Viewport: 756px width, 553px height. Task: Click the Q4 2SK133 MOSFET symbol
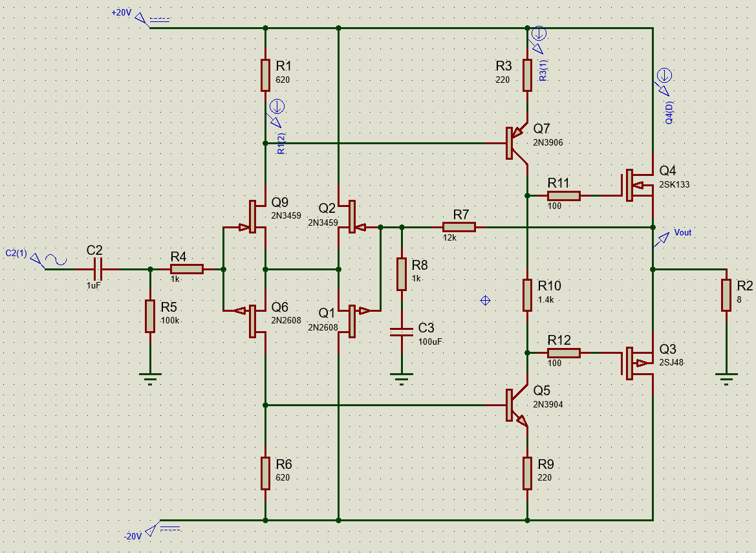tap(638, 185)
